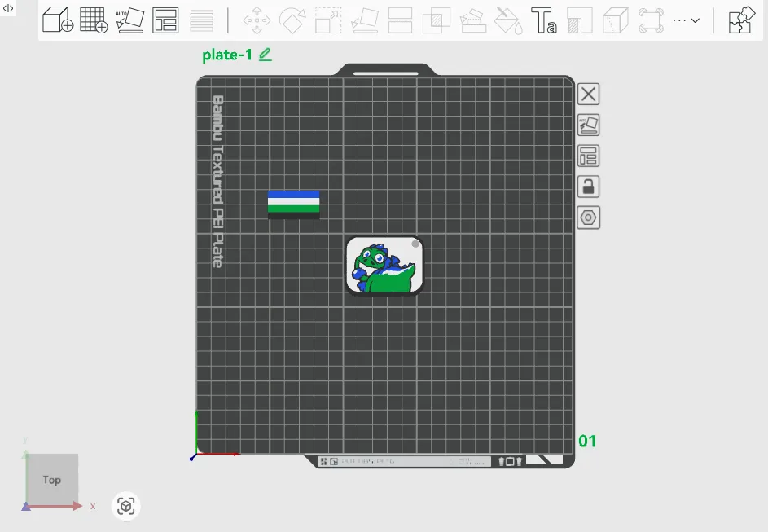Select the Scale tool
Viewport: 768px width, 532px height.
click(328, 20)
